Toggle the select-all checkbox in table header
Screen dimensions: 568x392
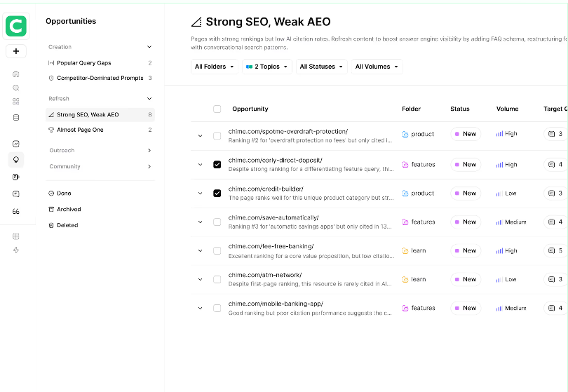[217, 109]
